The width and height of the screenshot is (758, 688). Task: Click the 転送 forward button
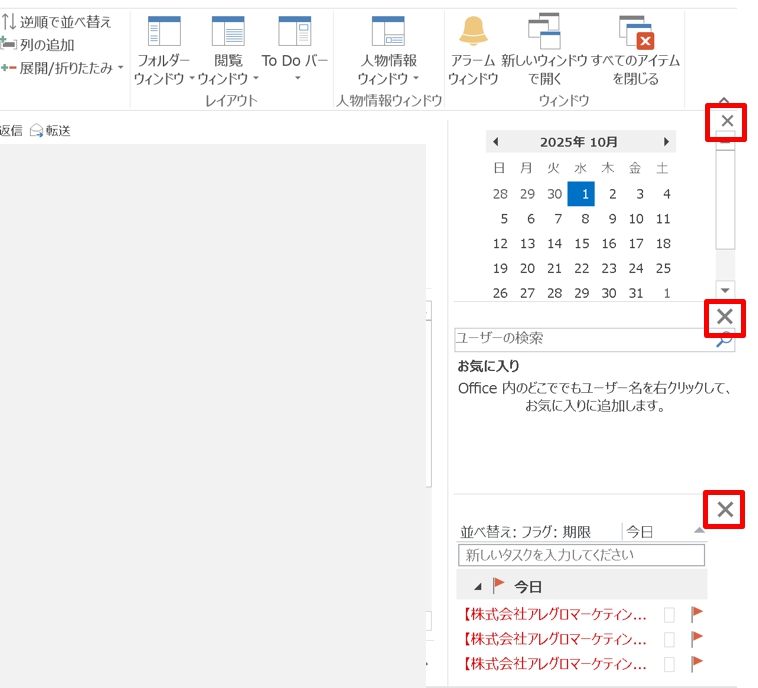tap(51, 130)
